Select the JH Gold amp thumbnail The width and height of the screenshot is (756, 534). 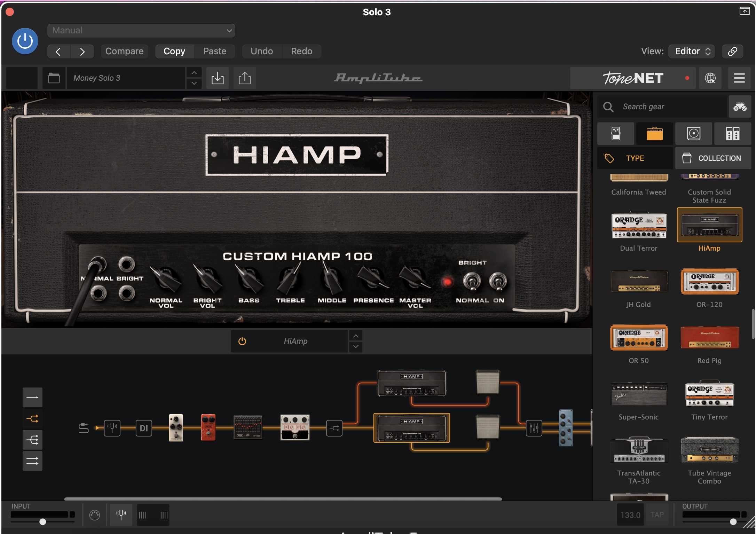pos(639,281)
